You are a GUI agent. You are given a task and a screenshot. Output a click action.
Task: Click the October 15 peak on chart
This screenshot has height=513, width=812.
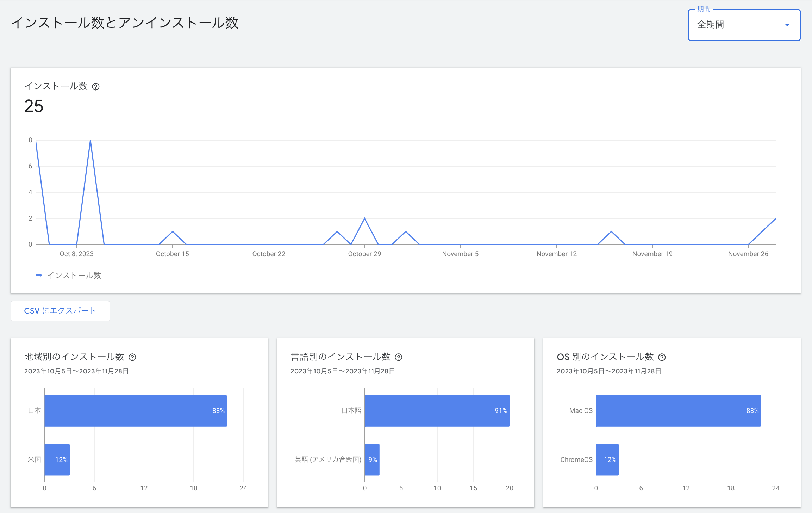point(173,232)
